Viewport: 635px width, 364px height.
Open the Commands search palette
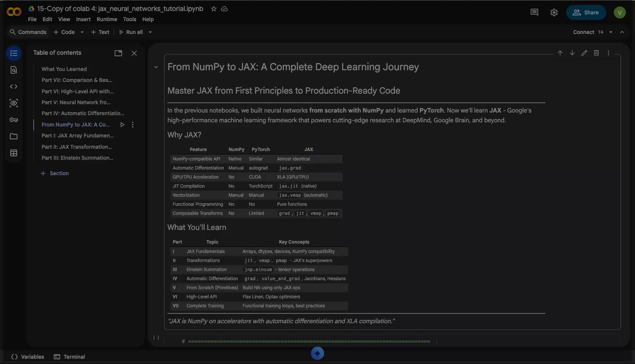point(28,32)
